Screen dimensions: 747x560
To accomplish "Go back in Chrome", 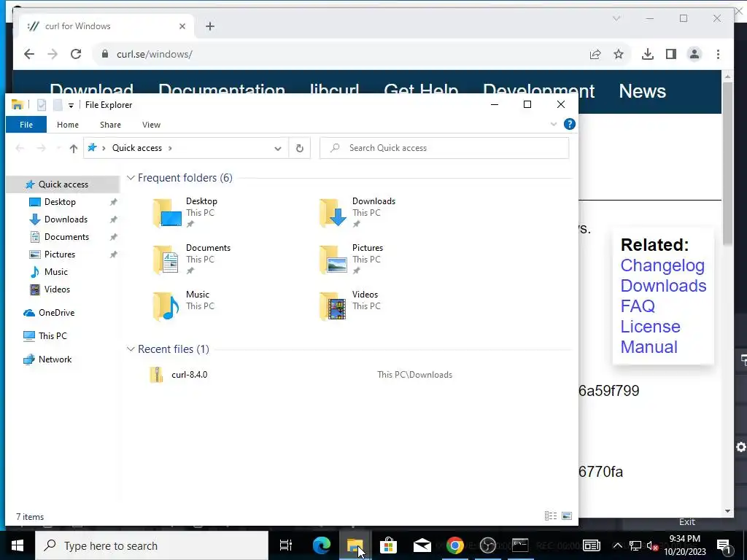I will [x=29, y=54].
